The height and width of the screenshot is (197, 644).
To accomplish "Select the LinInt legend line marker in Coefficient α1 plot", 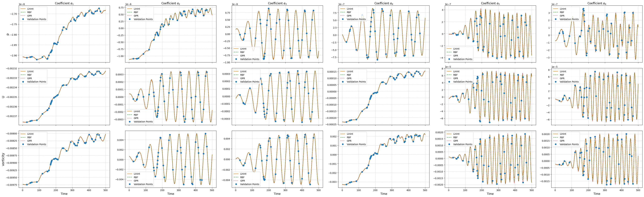I will click(23, 9).
